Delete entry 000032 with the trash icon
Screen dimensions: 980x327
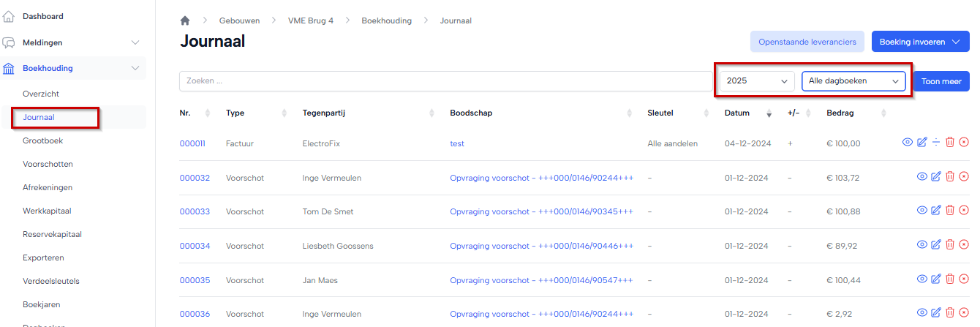[x=950, y=176]
